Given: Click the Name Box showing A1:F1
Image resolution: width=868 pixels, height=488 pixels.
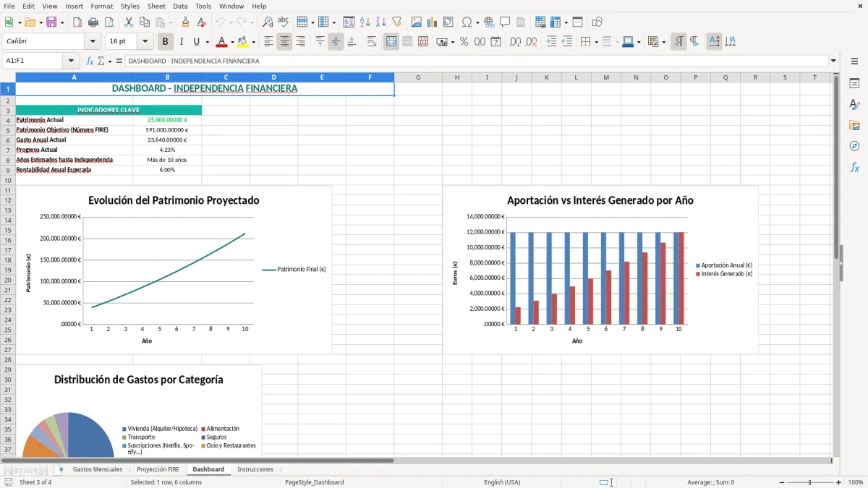Looking at the screenshot, I should click(33, 61).
